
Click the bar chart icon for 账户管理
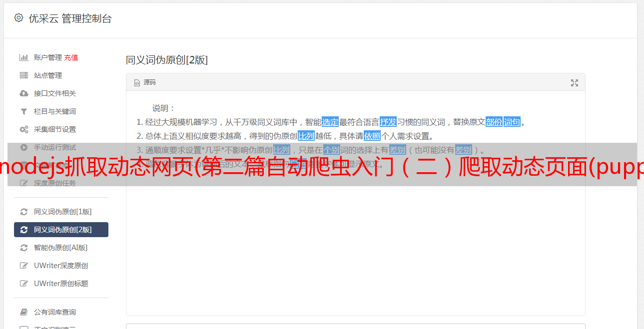(23, 57)
